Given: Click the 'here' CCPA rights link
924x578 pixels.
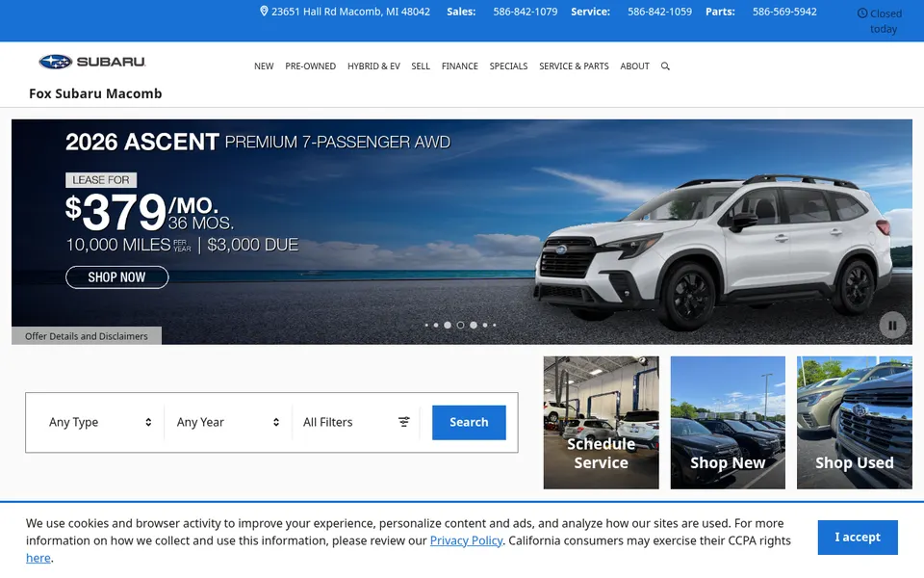Looking at the screenshot, I should click(38, 558).
